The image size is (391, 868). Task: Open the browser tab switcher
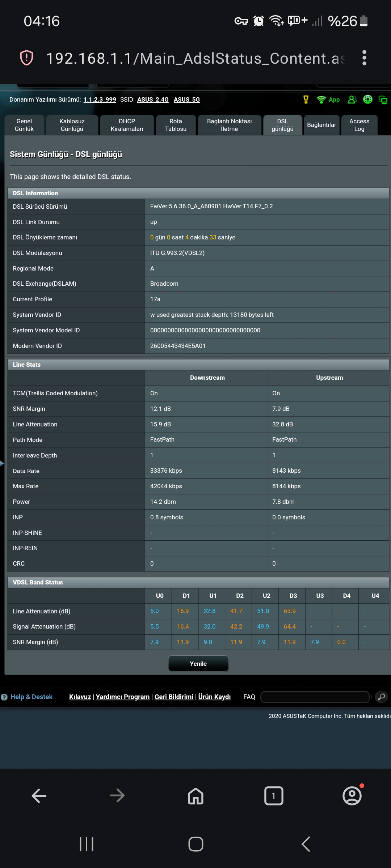tap(274, 796)
